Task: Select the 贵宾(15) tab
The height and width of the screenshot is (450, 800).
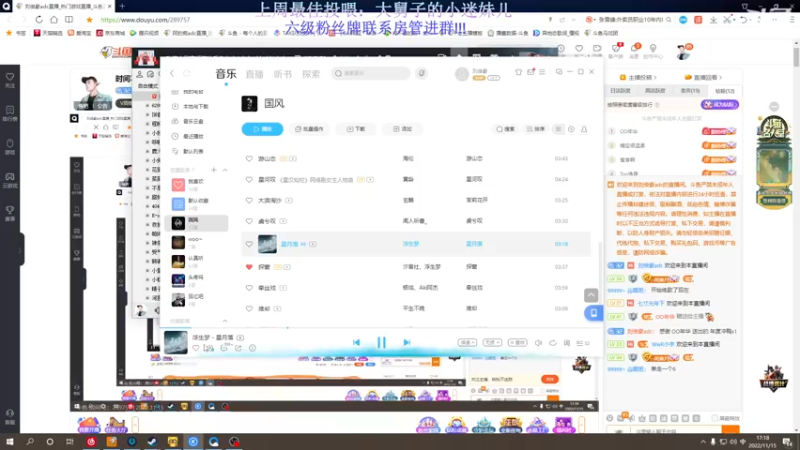Action: (x=690, y=91)
